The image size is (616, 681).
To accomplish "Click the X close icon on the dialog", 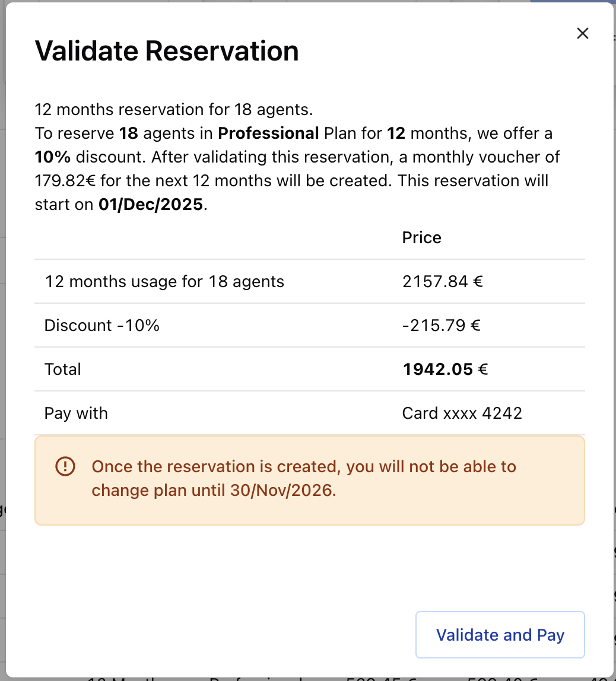I will pyautogui.click(x=582, y=33).
